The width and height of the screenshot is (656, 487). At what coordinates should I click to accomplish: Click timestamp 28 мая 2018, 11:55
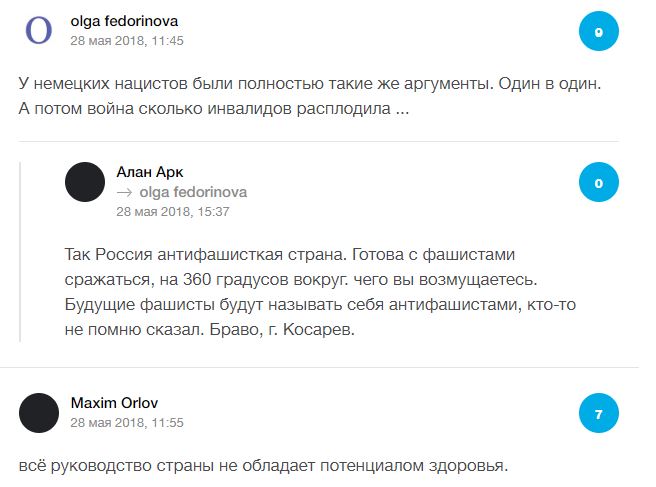coord(127,423)
